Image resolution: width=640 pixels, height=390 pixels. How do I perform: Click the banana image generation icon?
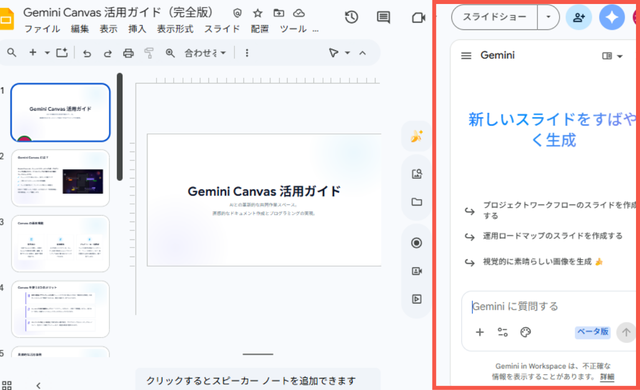(416, 136)
